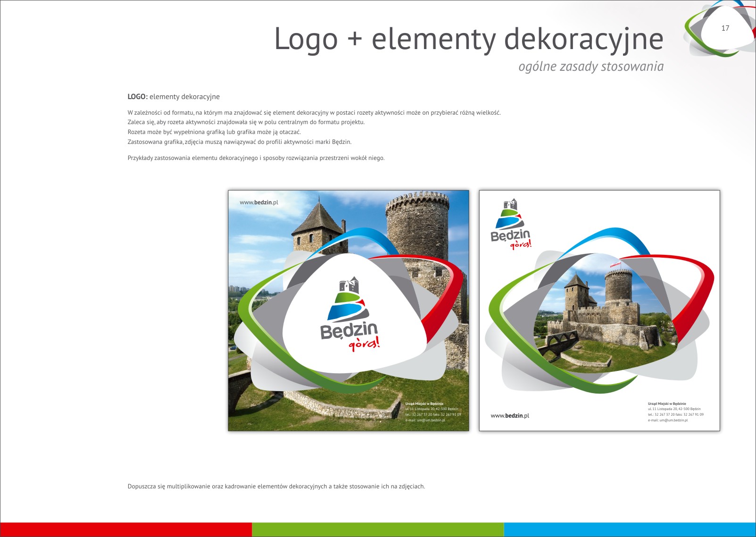The height and width of the screenshot is (537, 756).
Task: Click the phone and fax line on the photo example
Action: 433,415
